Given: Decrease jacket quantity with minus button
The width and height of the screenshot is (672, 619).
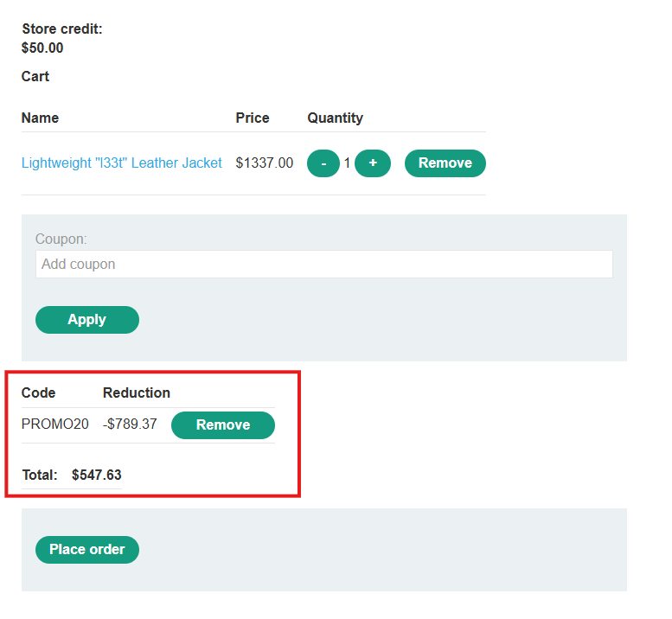Looking at the screenshot, I should point(323,163).
